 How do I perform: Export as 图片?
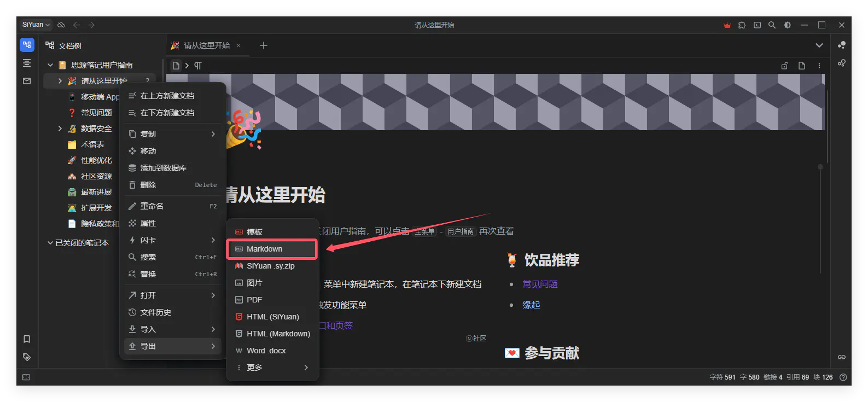[272, 283]
